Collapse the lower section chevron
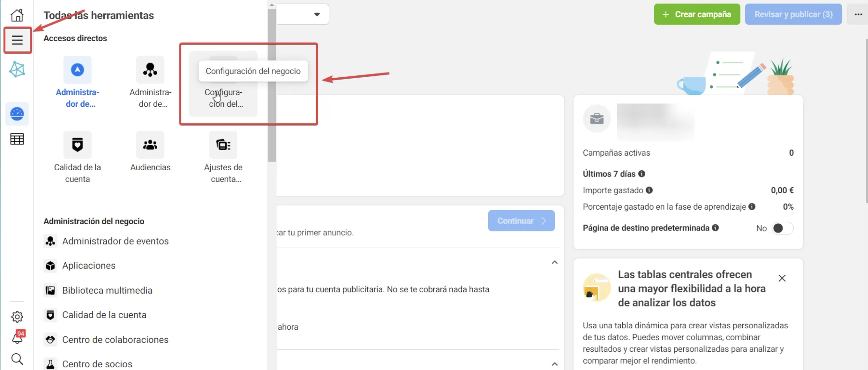Screen dimensions: 868x370 click(554, 364)
